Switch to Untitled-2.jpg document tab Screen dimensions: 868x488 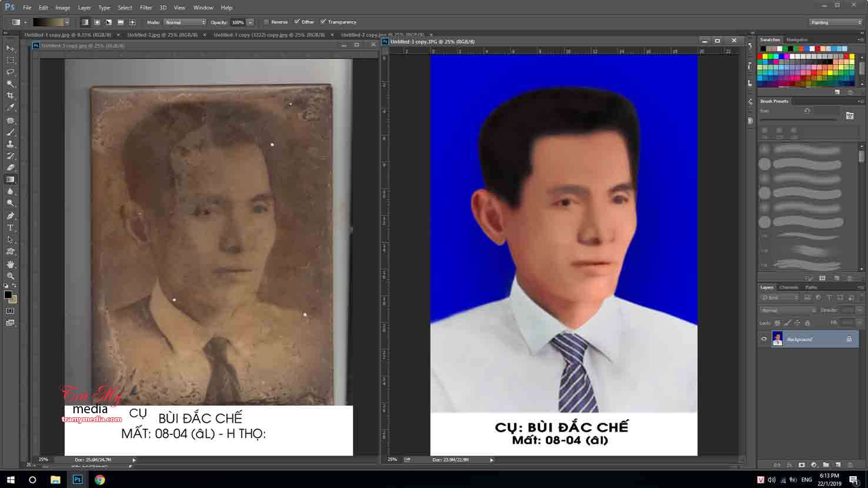pyautogui.click(x=162, y=35)
